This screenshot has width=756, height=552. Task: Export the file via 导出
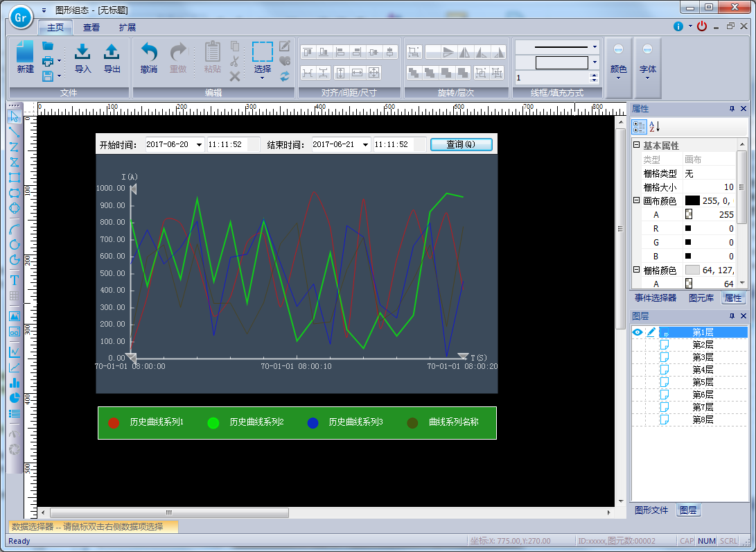click(112, 58)
